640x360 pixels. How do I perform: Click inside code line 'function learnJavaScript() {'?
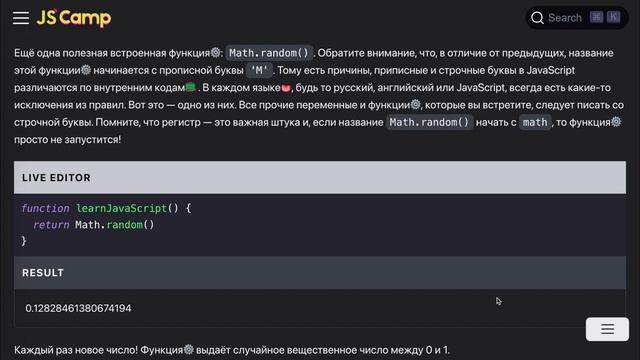tap(106, 208)
